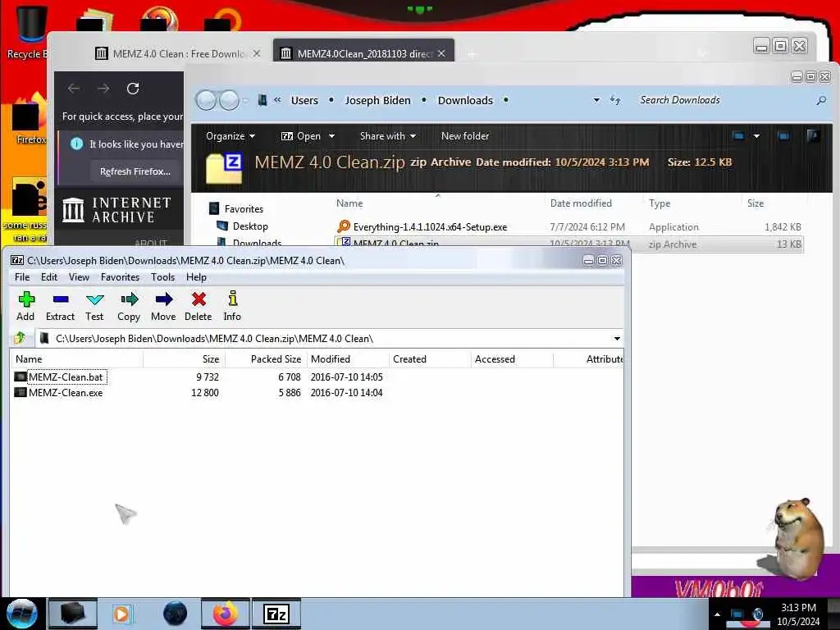
Task: Click Explorer back navigation button
Action: coord(206,100)
